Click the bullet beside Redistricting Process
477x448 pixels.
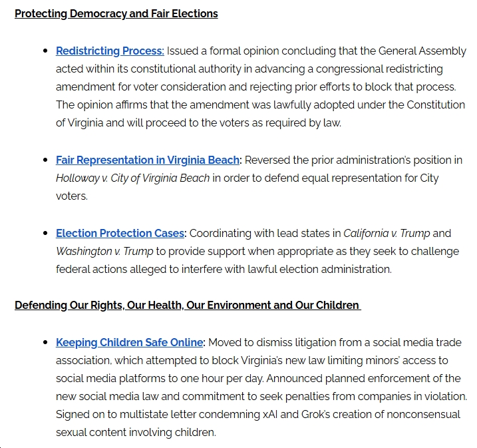point(45,51)
